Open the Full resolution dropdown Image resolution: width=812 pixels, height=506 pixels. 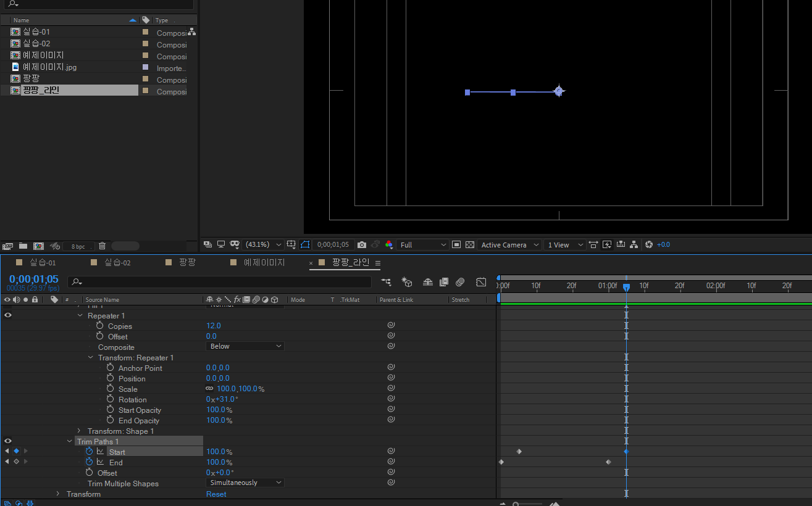click(423, 245)
